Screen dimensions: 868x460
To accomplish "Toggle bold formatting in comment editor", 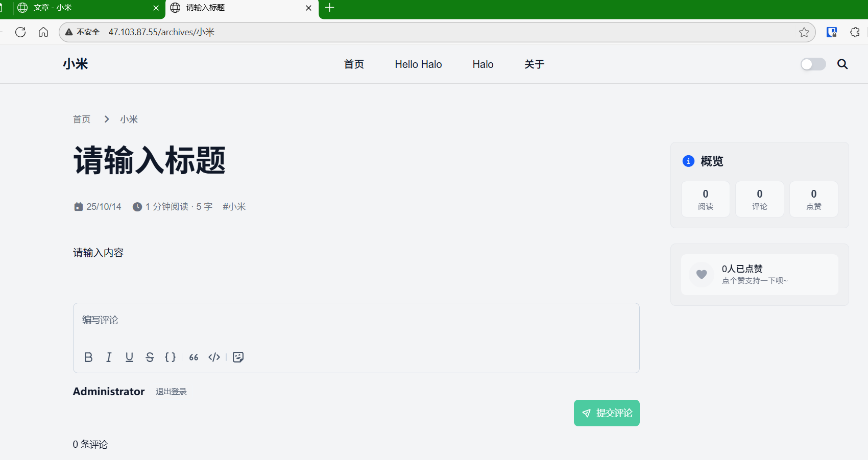I will point(88,357).
